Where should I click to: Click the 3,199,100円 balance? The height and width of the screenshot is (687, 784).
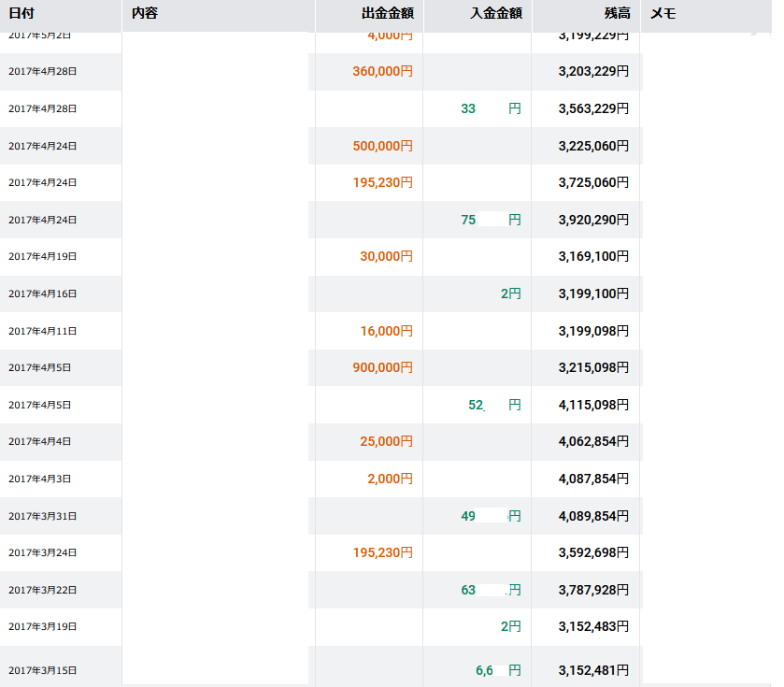point(593,293)
